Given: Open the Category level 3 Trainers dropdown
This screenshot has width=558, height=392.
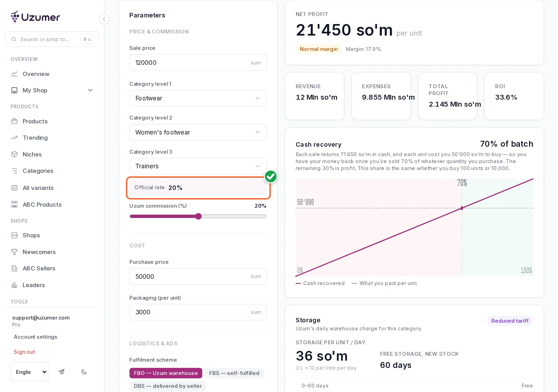Looking at the screenshot, I should click(x=198, y=166).
